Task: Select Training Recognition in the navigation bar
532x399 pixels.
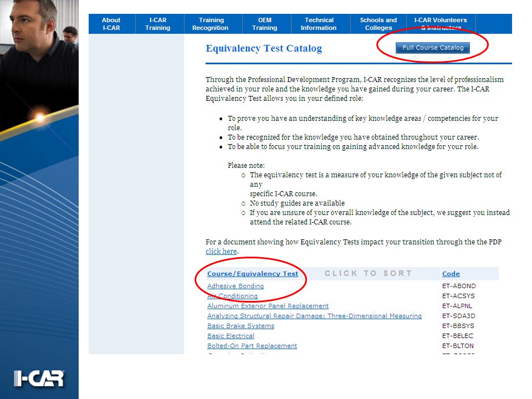Action: tap(211, 24)
